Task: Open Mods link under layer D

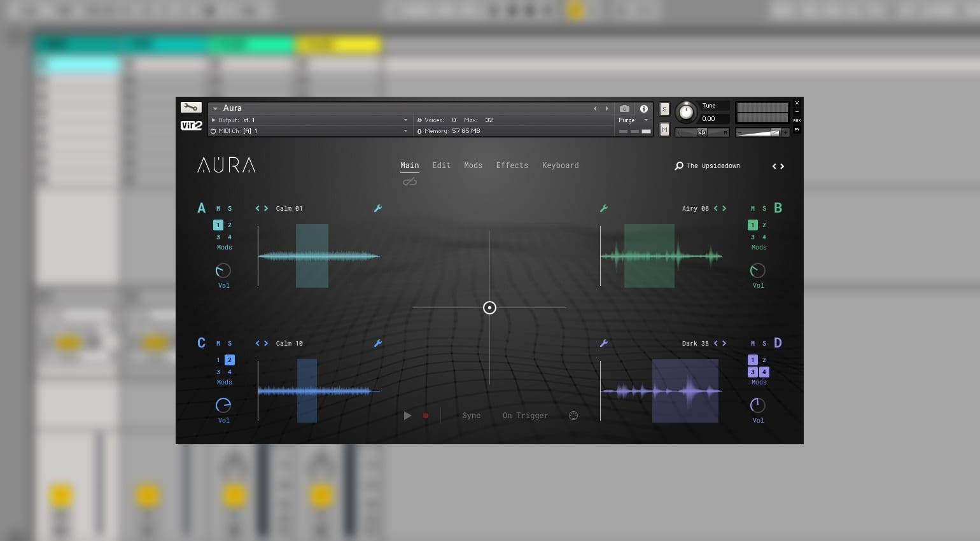Action: click(759, 383)
